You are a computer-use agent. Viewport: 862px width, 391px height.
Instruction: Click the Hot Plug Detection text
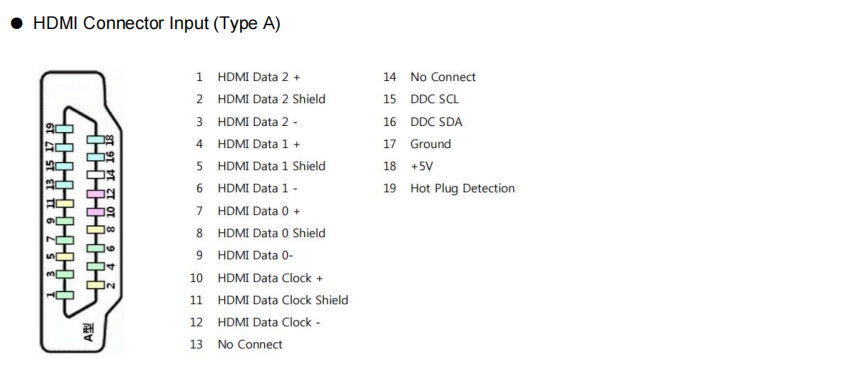coord(462,189)
